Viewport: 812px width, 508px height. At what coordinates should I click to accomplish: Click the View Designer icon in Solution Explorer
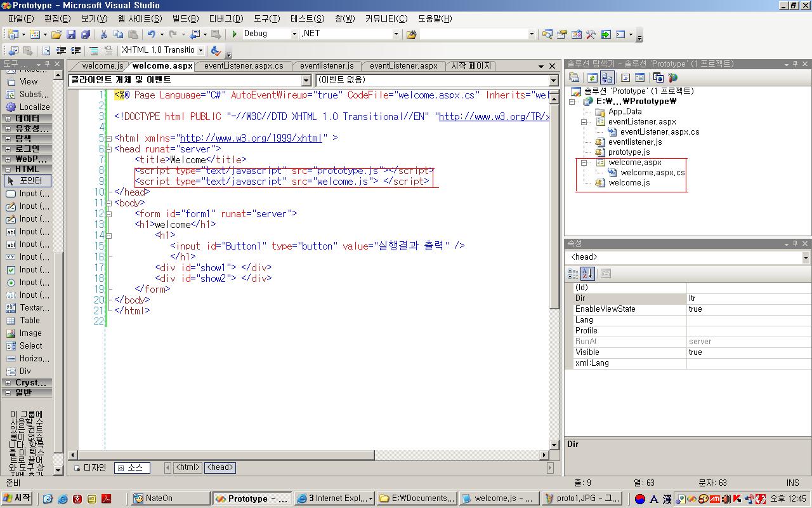(639, 77)
